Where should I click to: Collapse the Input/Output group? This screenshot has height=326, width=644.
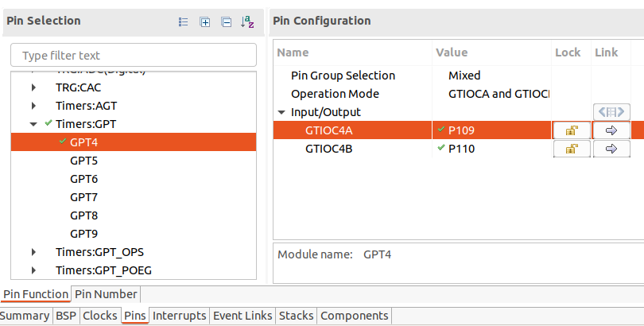click(x=281, y=112)
